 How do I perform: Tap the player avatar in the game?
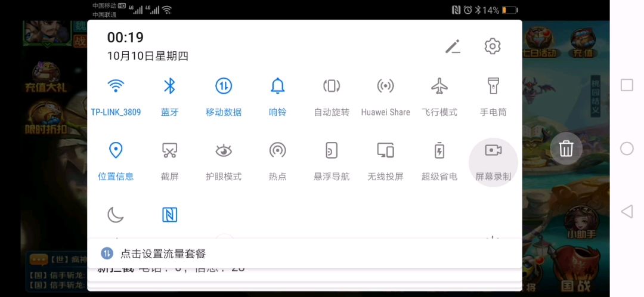point(47,33)
